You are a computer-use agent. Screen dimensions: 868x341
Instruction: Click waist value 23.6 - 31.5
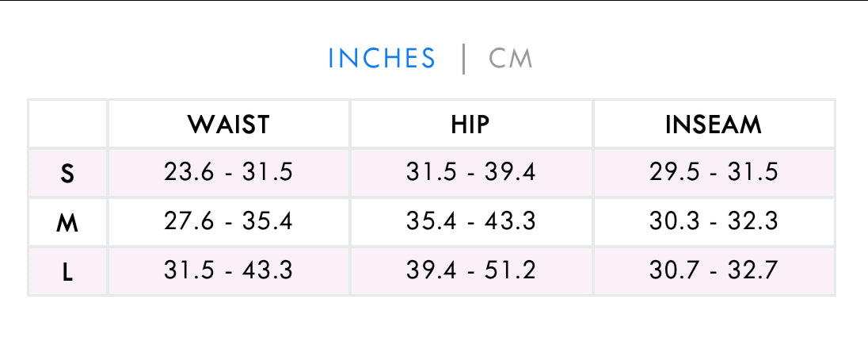point(228,173)
